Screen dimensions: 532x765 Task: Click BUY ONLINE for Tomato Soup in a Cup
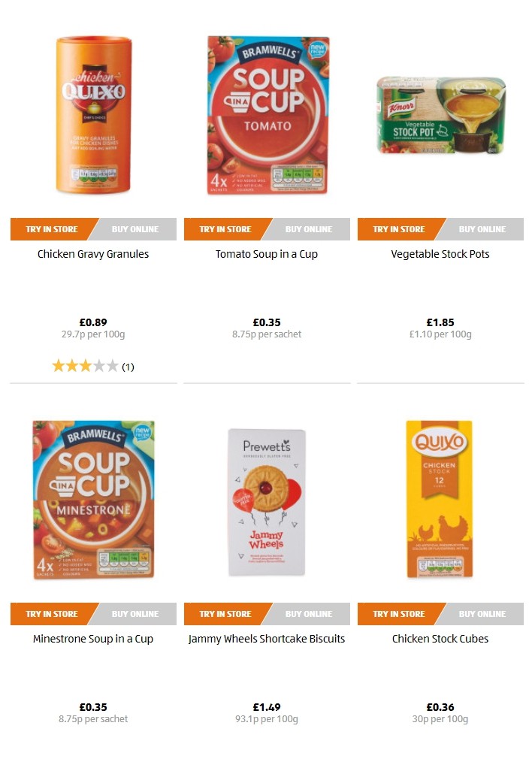click(x=310, y=229)
